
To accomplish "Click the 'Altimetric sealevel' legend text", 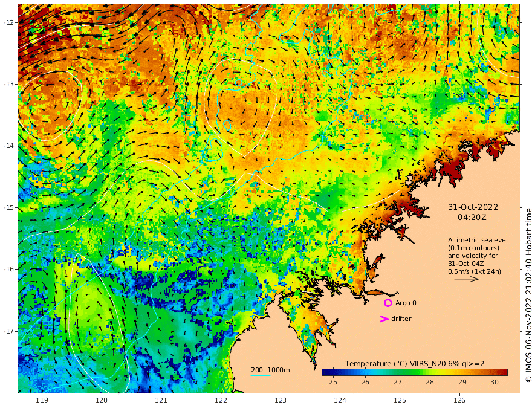I will click(x=478, y=240).
